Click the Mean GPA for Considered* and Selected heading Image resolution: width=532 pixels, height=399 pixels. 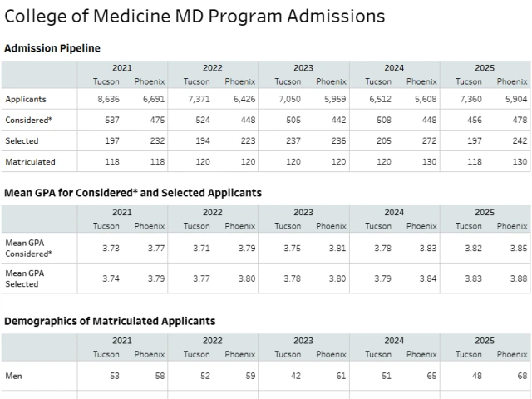coord(133,193)
